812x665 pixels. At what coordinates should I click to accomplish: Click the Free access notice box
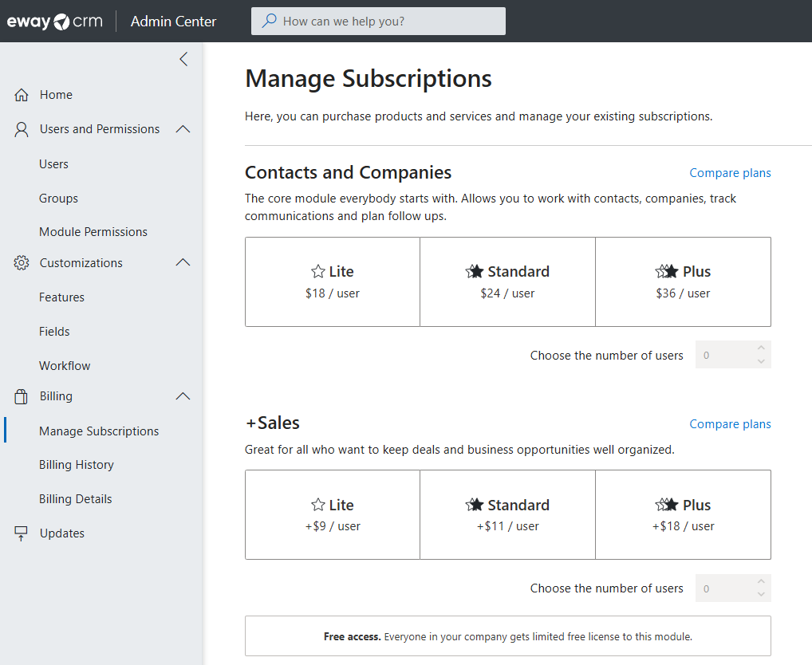507,636
